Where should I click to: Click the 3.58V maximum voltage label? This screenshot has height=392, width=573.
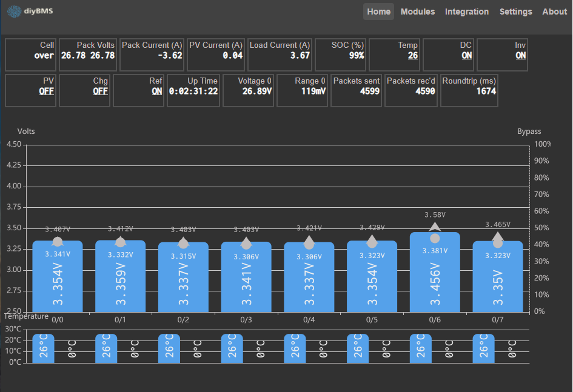[x=435, y=215]
